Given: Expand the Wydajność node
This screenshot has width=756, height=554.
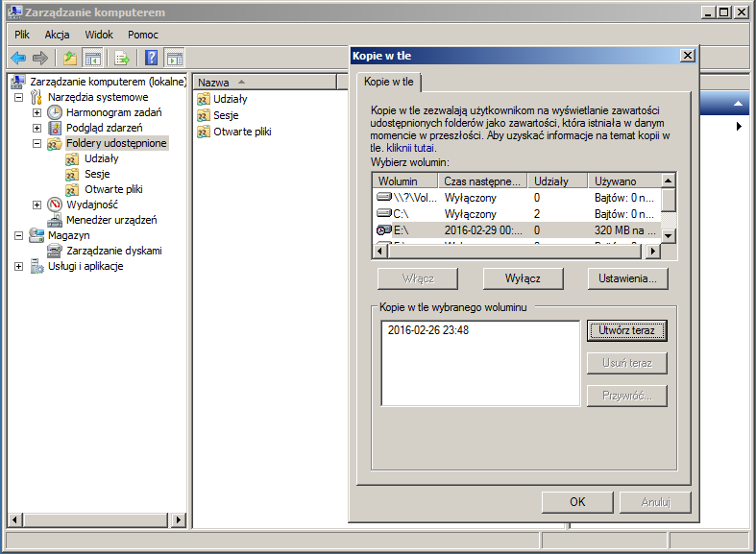Looking at the screenshot, I should click(x=37, y=205).
